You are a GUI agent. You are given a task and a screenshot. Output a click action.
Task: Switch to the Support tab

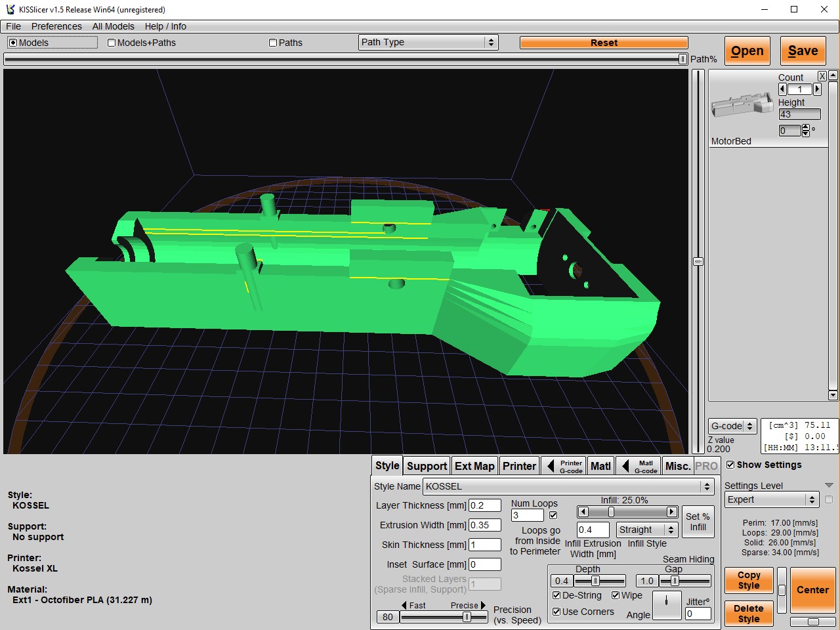click(427, 466)
